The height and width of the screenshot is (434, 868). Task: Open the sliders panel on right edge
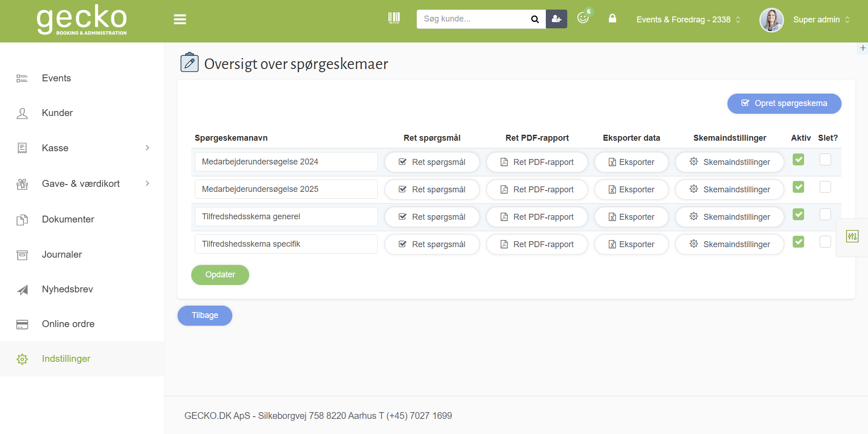point(852,237)
